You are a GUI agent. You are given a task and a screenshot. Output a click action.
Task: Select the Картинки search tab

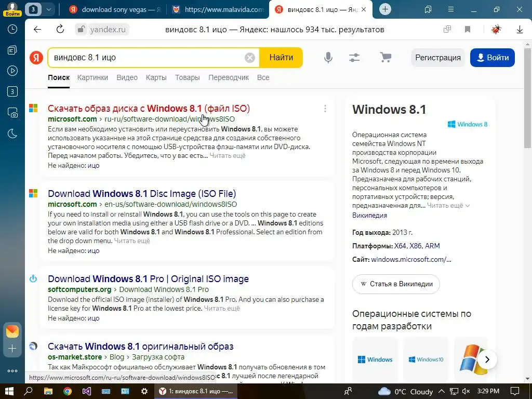point(92,77)
